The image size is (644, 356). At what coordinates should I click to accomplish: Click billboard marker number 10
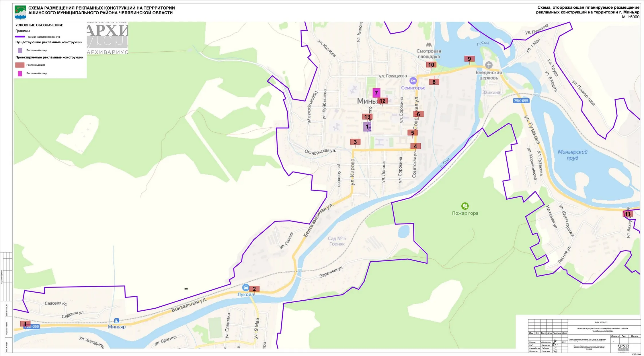tap(431, 65)
